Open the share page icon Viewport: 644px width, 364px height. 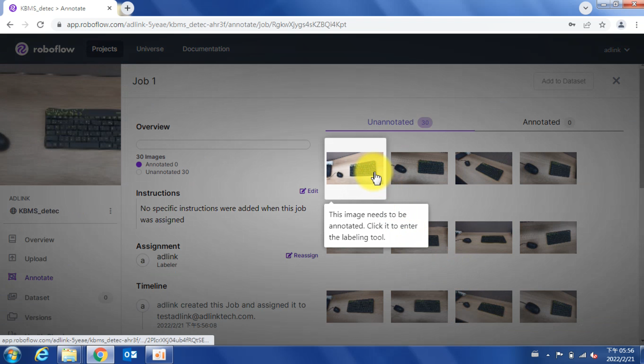tap(587, 25)
